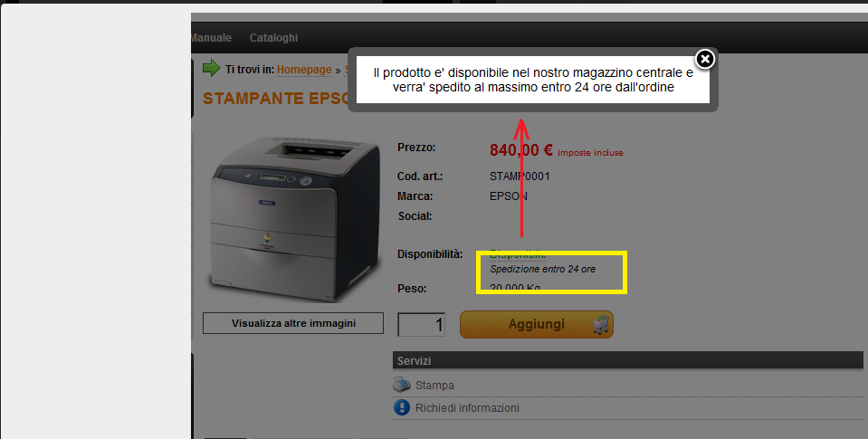The image size is (868, 439).
Task: Click the Disponibilità label
Action: pos(430,254)
